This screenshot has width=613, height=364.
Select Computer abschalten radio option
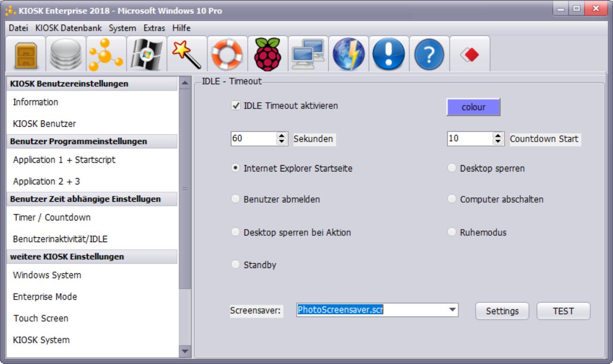(x=451, y=199)
